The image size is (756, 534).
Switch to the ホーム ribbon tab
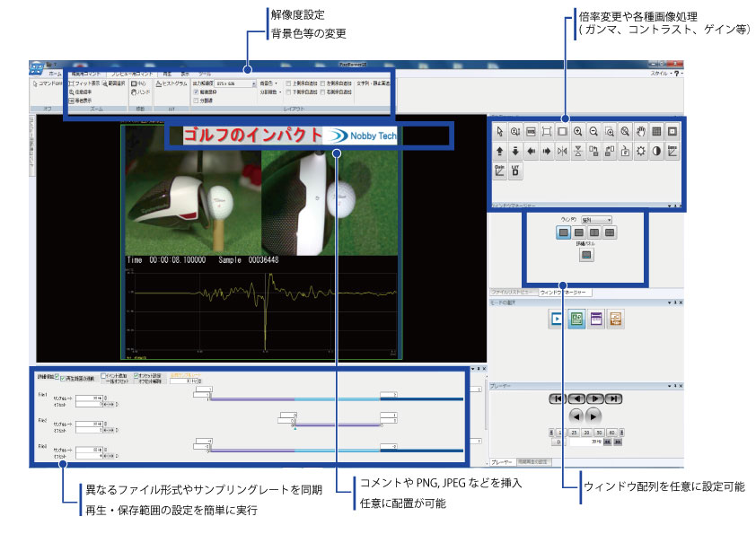click(x=55, y=74)
